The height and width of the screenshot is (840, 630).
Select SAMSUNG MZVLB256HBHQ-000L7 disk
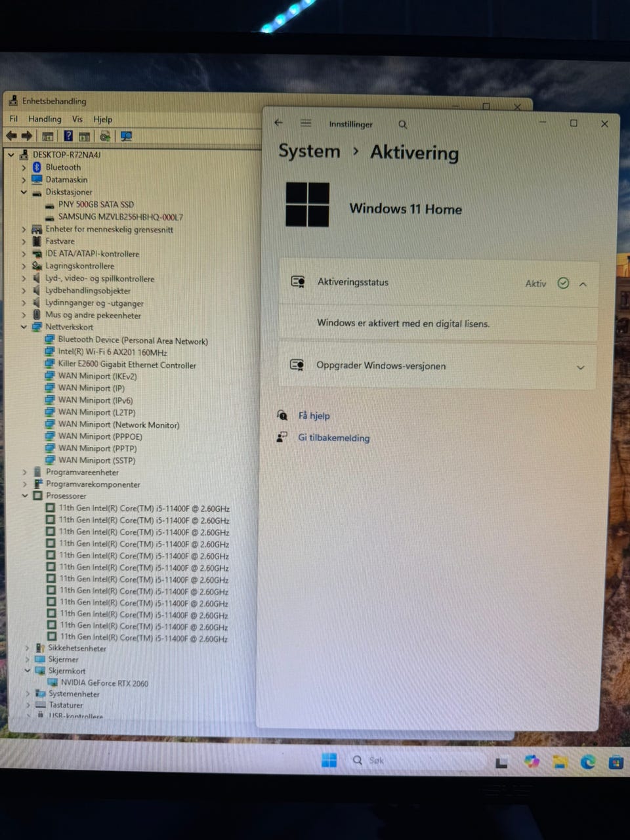[x=121, y=217]
